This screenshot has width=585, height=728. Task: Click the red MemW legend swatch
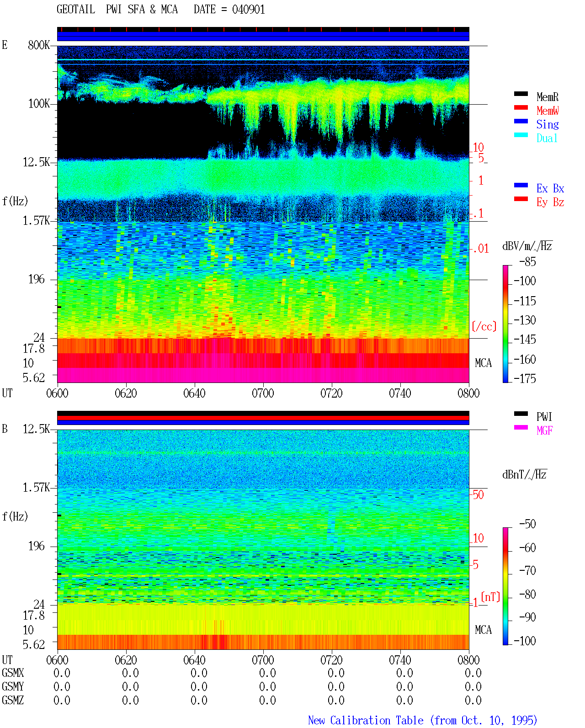tap(521, 108)
